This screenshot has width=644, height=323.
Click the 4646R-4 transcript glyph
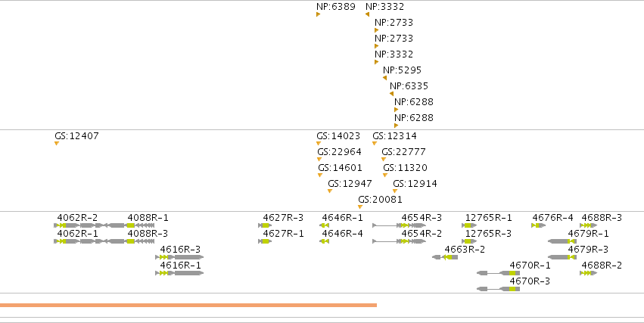(325, 241)
